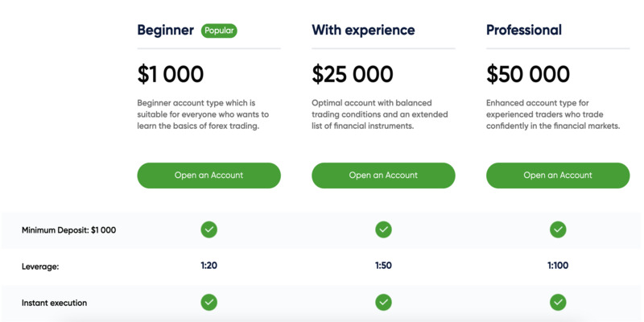Select the Beginner plan heading
644x322 pixels.
(x=166, y=31)
